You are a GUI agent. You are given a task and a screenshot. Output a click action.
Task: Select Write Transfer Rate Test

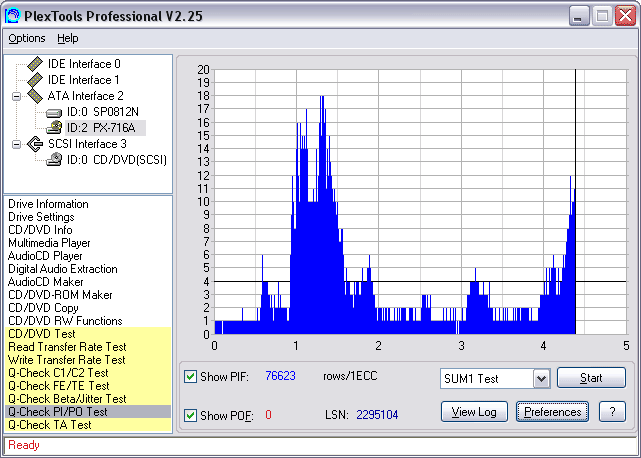coord(88,360)
